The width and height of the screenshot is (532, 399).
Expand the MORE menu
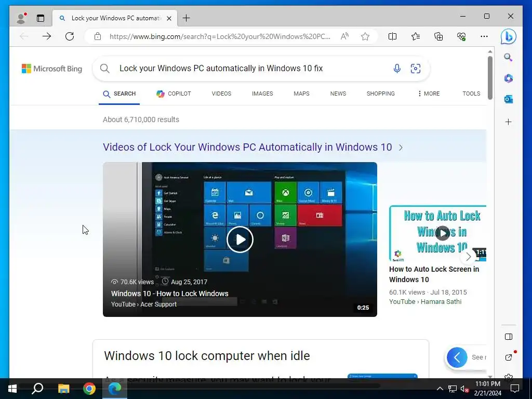pos(429,94)
